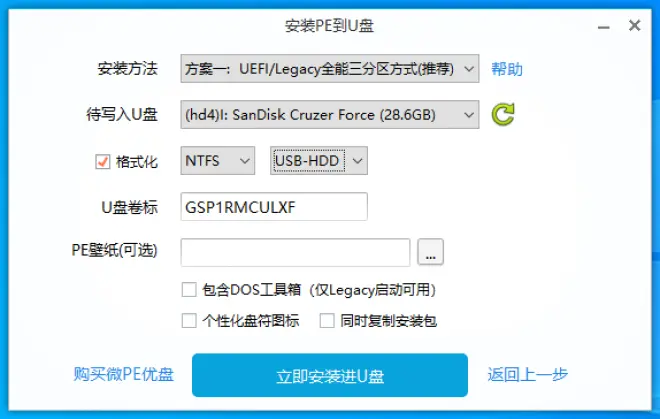Click the 立即安装进U盘 button
Image resolution: width=660 pixels, height=419 pixels.
click(330, 375)
